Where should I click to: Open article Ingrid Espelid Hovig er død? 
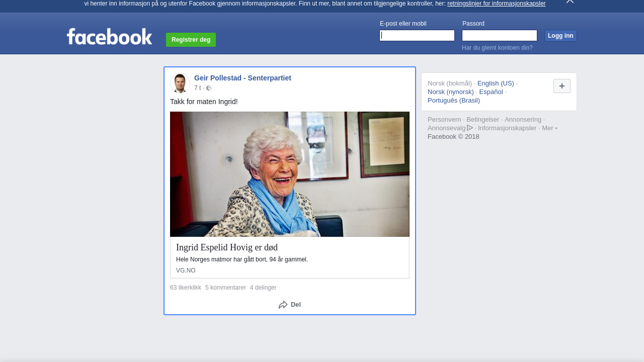coord(227,247)
